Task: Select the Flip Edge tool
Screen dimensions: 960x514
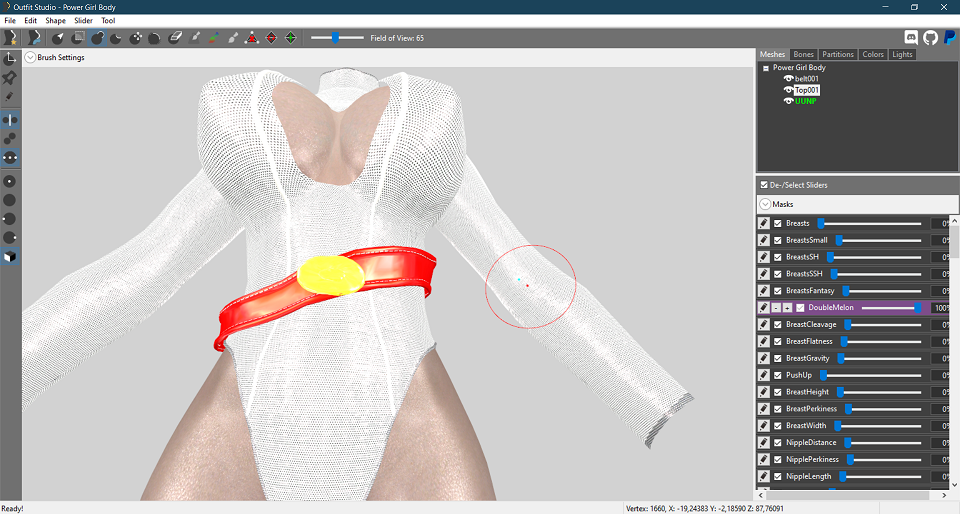Action: coord(271,38)
